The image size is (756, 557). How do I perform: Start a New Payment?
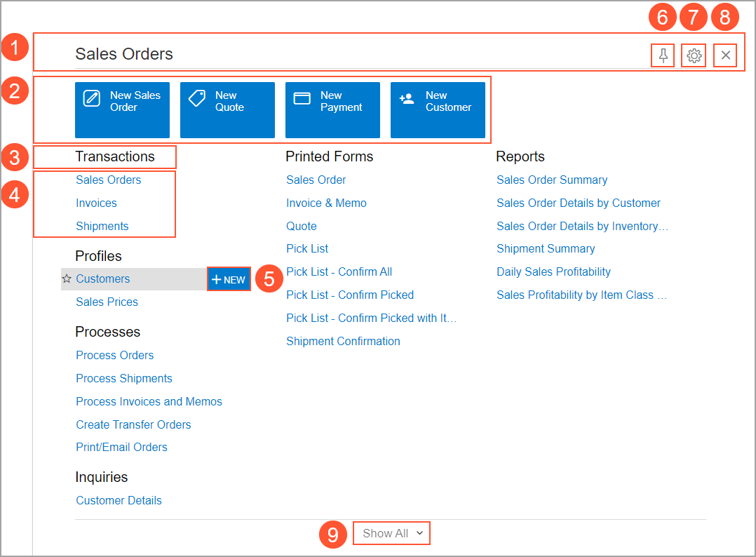pyautogui.click(x=332, y=110)
